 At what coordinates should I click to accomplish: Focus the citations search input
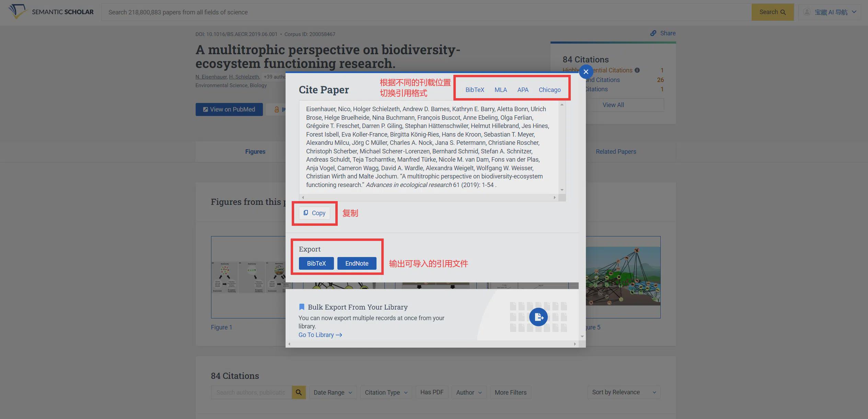coord(251,392)
